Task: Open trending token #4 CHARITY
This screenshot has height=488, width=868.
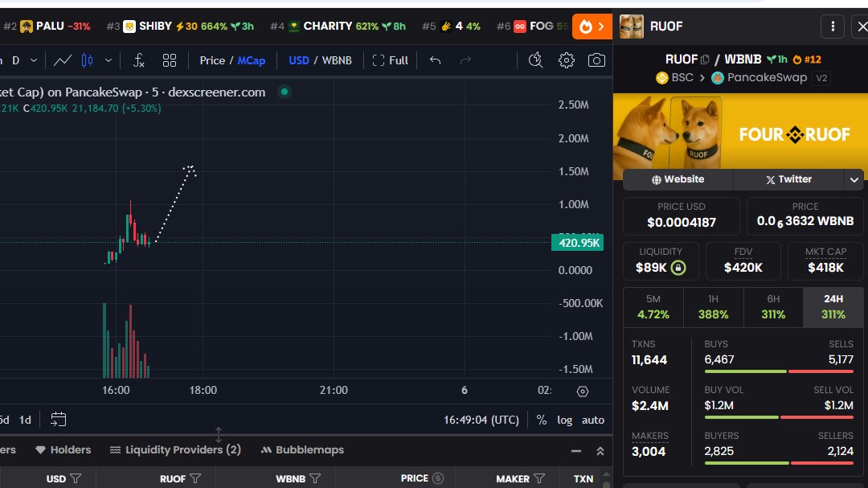Action: pyautogui.click(x=338, y=26)
